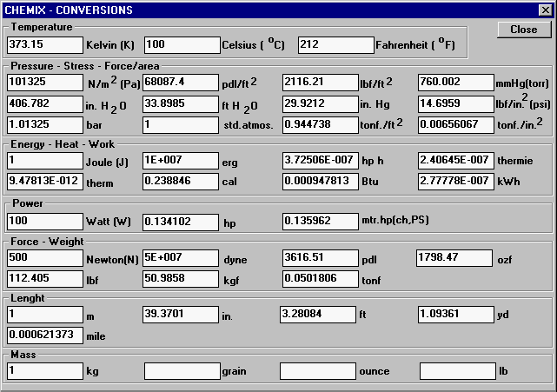
Task: Click the bar pressure input field
Action: 45,124
